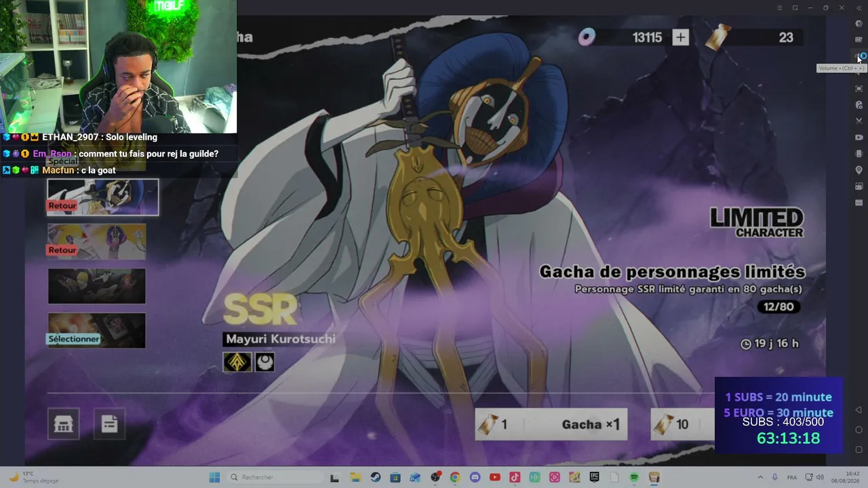Tap the gacha ticket count icon
The width and height of the screenshot is (868, 488).
[717, 37]
